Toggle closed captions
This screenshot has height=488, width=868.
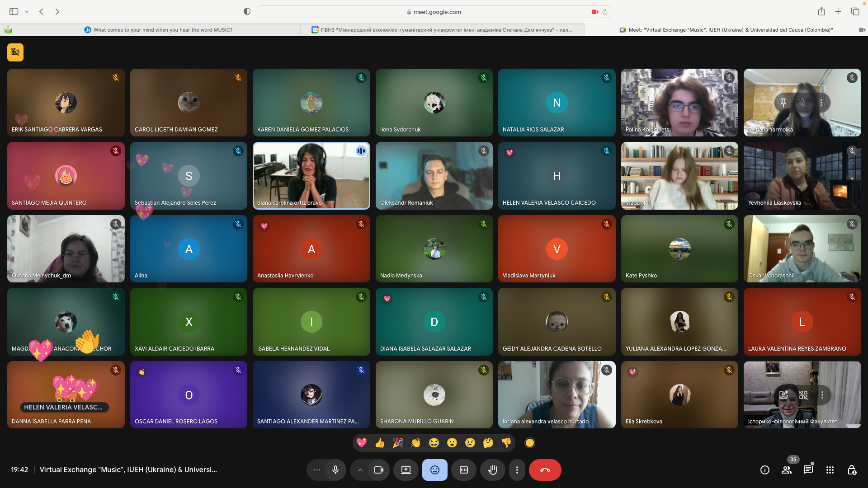click(x=463, y=470)
